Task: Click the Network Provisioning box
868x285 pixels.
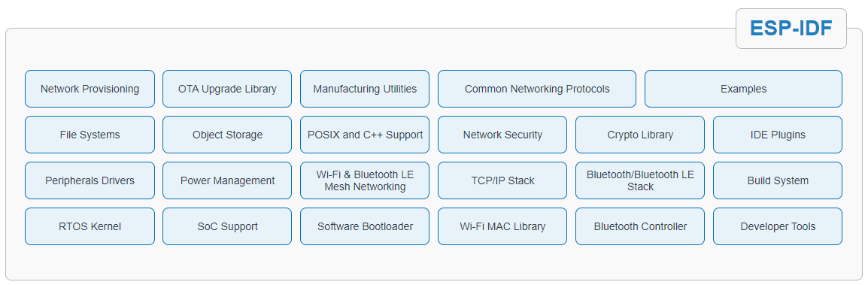Action: point(90,89)
